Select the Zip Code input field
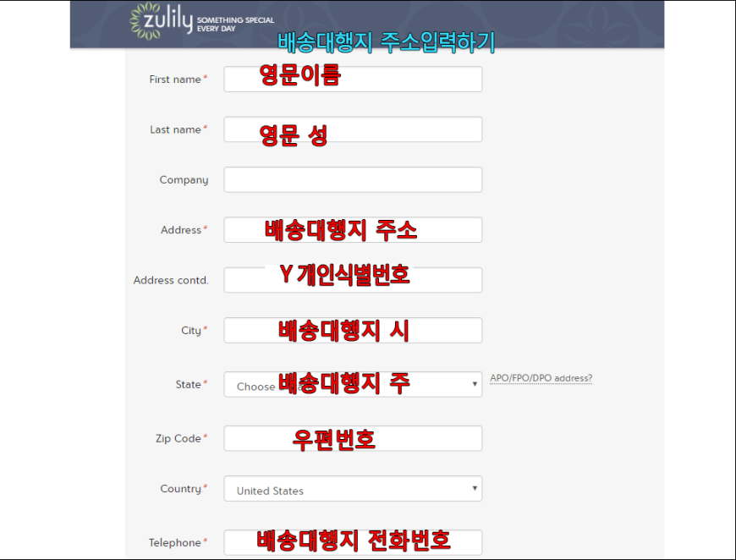 [x=353, y=438]
